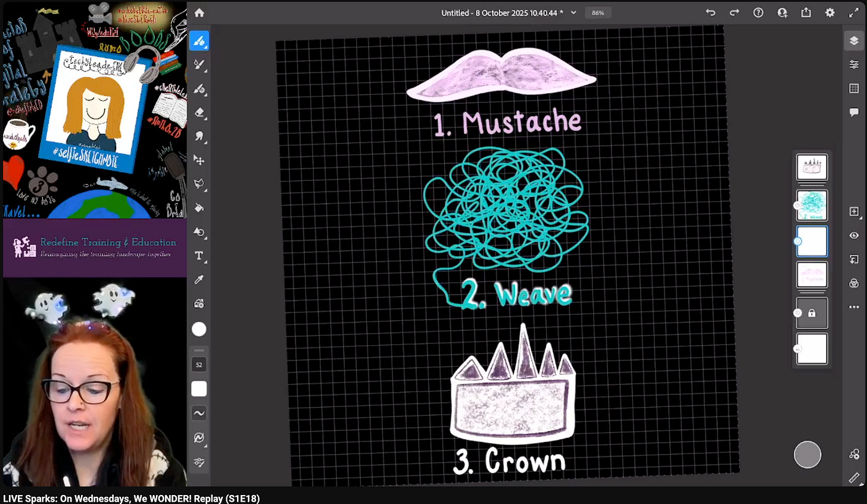Undo the last action
Screen dimensions: 867x504
click(x=710, y=12)
